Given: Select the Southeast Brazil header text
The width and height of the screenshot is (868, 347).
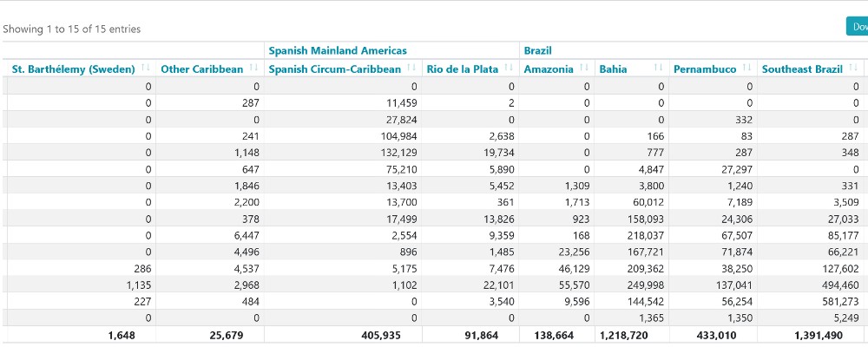Looking at the screenshot, I should pos(802,69).
